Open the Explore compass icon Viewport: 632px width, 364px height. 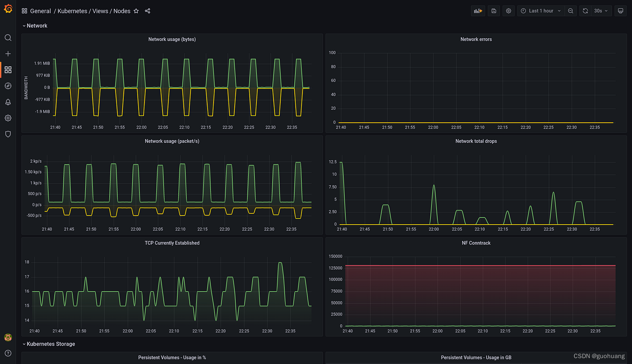[x=8, y=86]
